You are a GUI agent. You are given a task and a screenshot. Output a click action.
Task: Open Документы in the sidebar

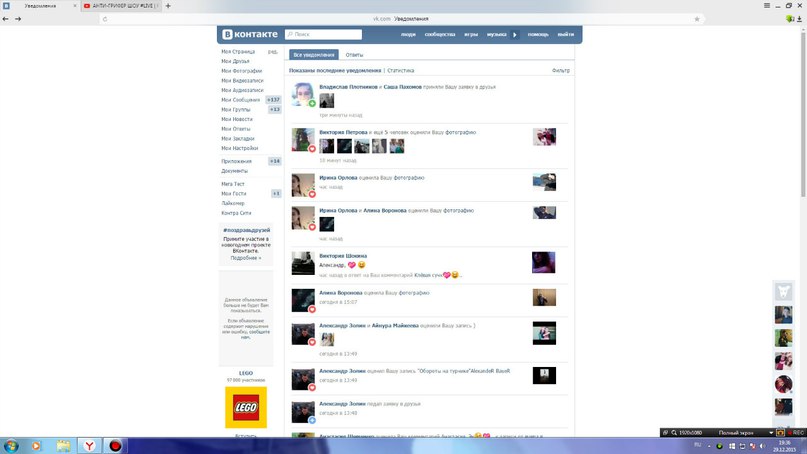coord(234,171)
